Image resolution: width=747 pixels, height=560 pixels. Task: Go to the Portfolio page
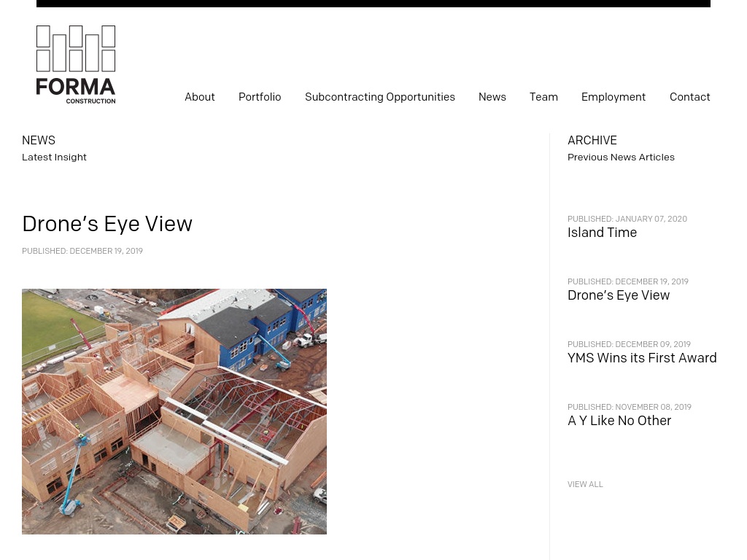(260, 97)
